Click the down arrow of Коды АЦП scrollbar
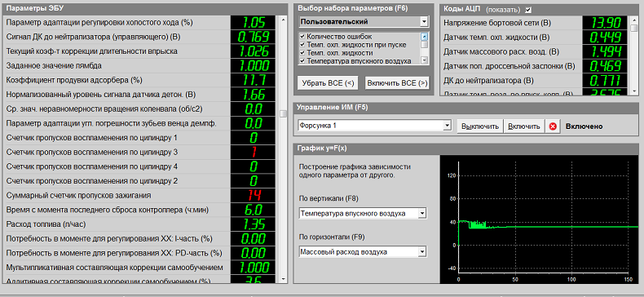 pos(634,91)
